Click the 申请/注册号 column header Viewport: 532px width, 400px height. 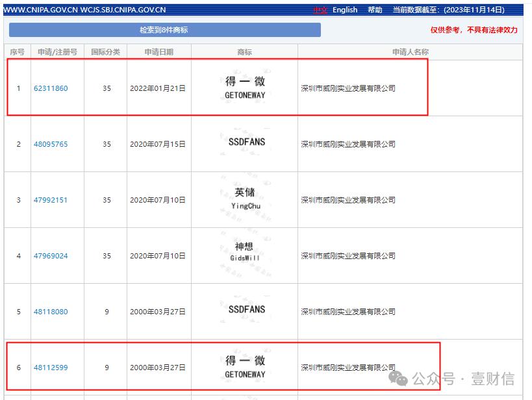click(57, 52)
